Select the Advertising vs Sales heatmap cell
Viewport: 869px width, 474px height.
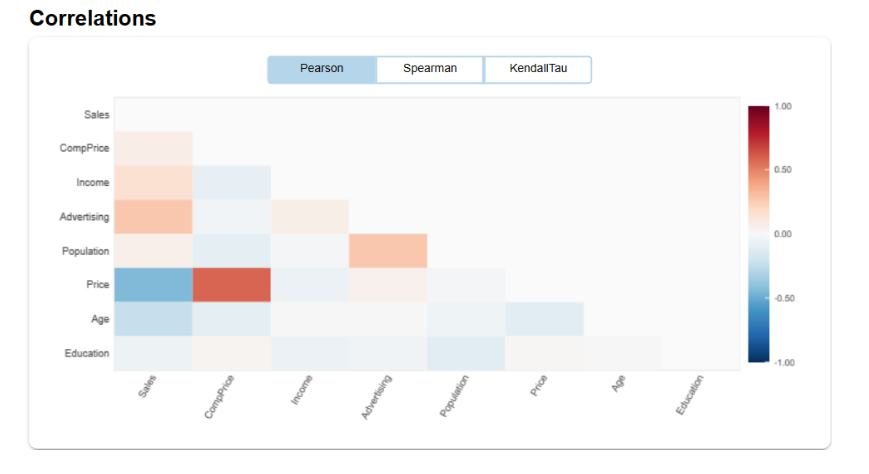click(x=153, y=217)
